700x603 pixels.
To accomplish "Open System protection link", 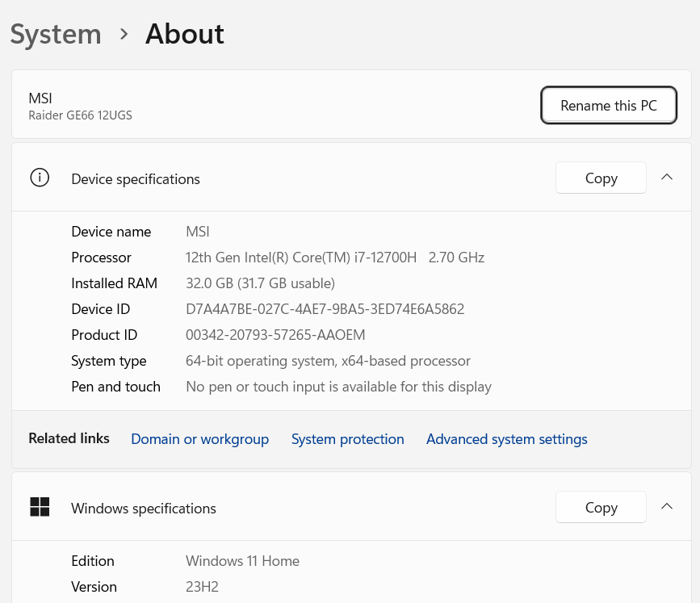I will [347, 439].
